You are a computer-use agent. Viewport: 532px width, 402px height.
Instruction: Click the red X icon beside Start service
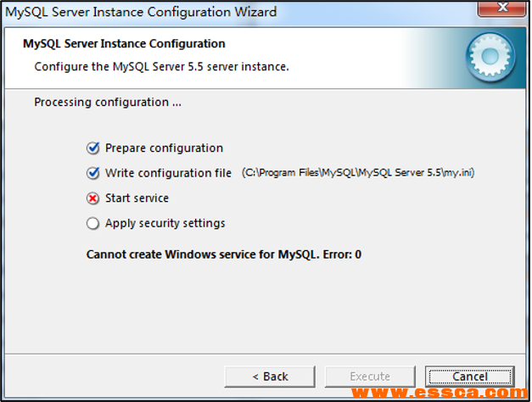(x=93, y=198)
